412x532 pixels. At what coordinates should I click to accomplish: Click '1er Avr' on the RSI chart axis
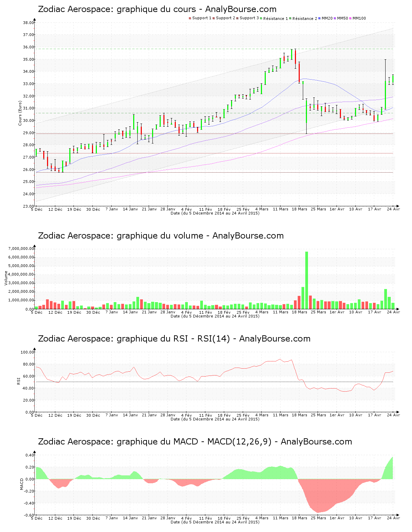pyautogui.click(x=337, y=415)
